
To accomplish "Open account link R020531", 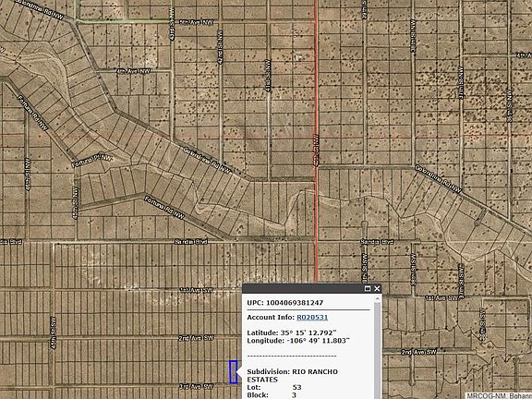I will click(x=312, y=317).
